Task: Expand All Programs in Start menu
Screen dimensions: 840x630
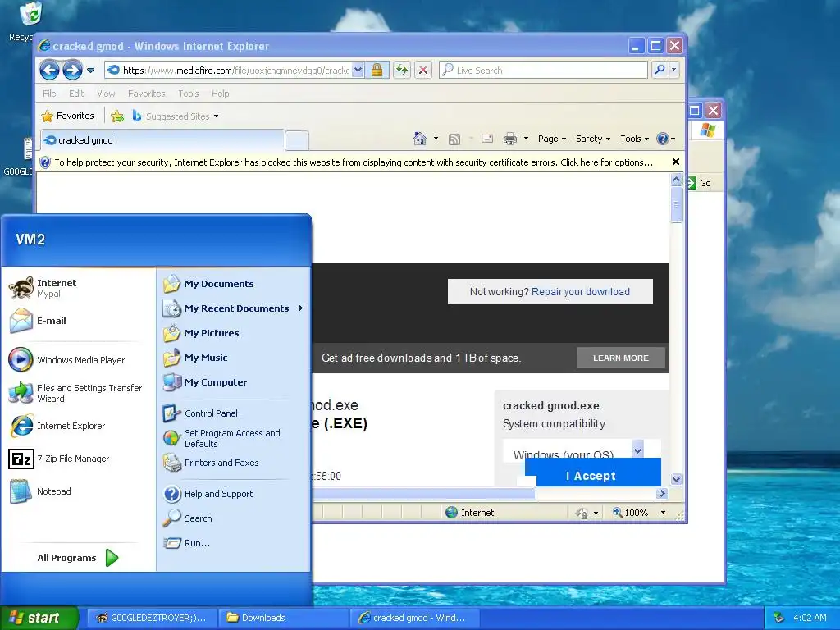Action: (x=78, y=558)
